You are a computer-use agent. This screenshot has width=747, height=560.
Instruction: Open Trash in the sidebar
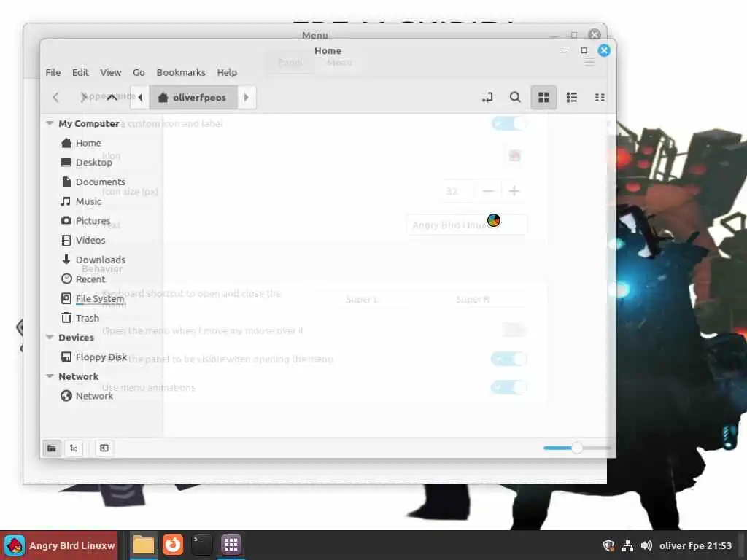80,318
